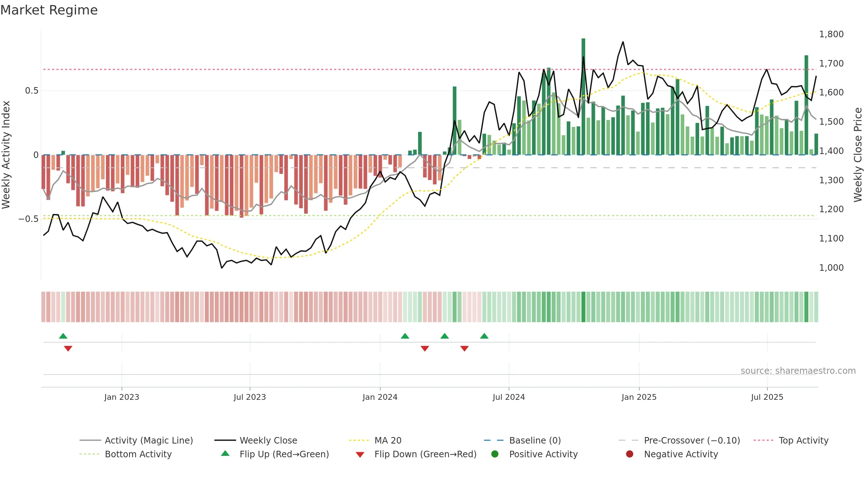Viewport: 868px width, 488px height.
Task: Click the −0.5 activity index axis label
Action: coord(29,219)
